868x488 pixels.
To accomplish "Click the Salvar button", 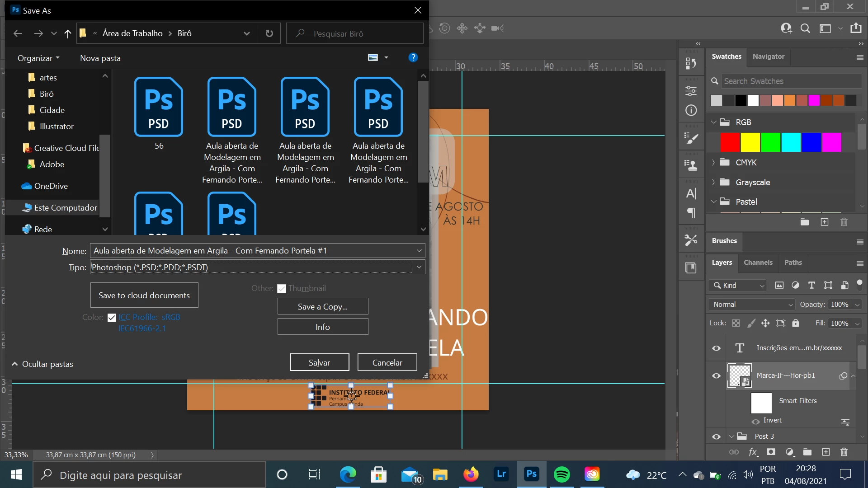I will tap(319, 362).
